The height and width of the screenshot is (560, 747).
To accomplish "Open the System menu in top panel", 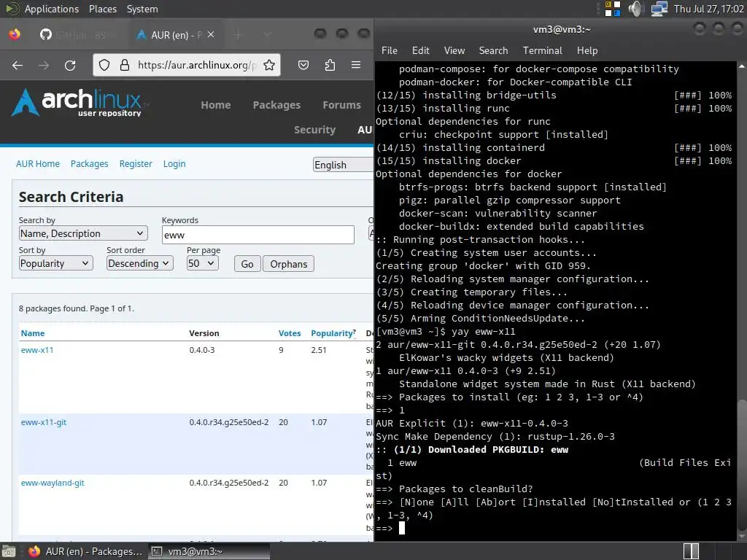I will pos(142,9).
